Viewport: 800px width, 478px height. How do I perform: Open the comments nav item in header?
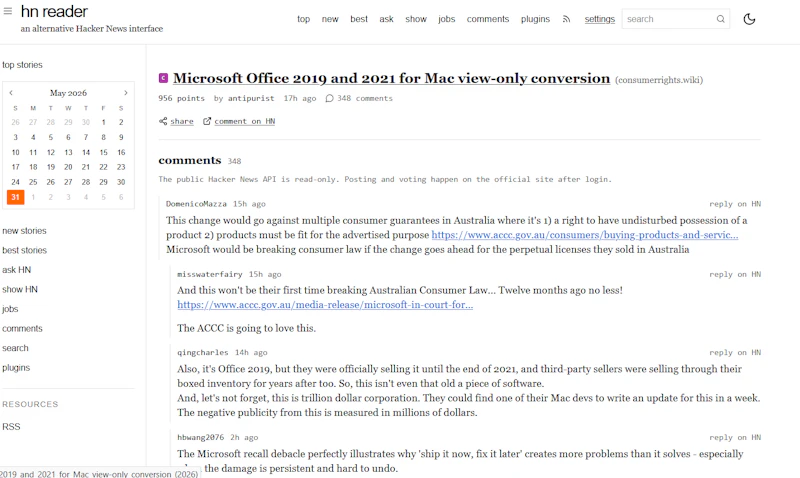pos(488,19)
